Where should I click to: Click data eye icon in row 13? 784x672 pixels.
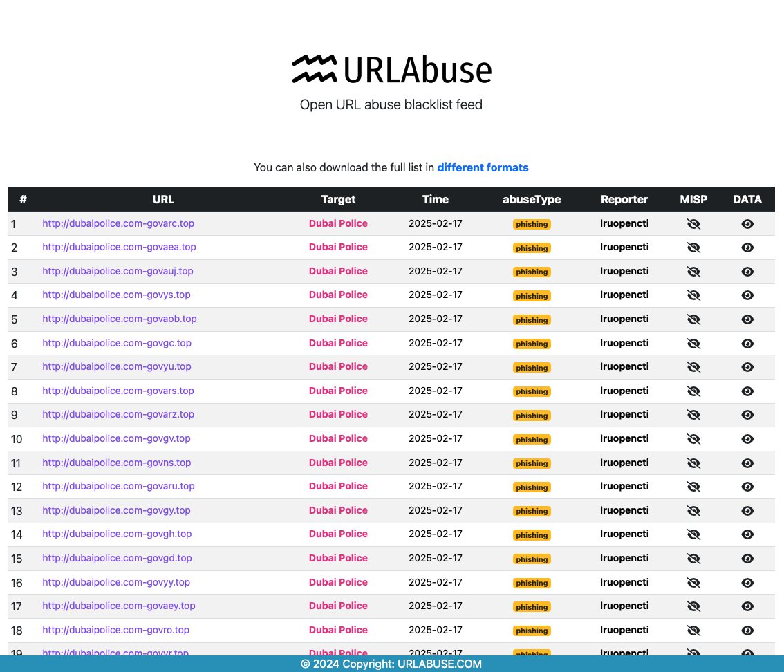point(747,510)
